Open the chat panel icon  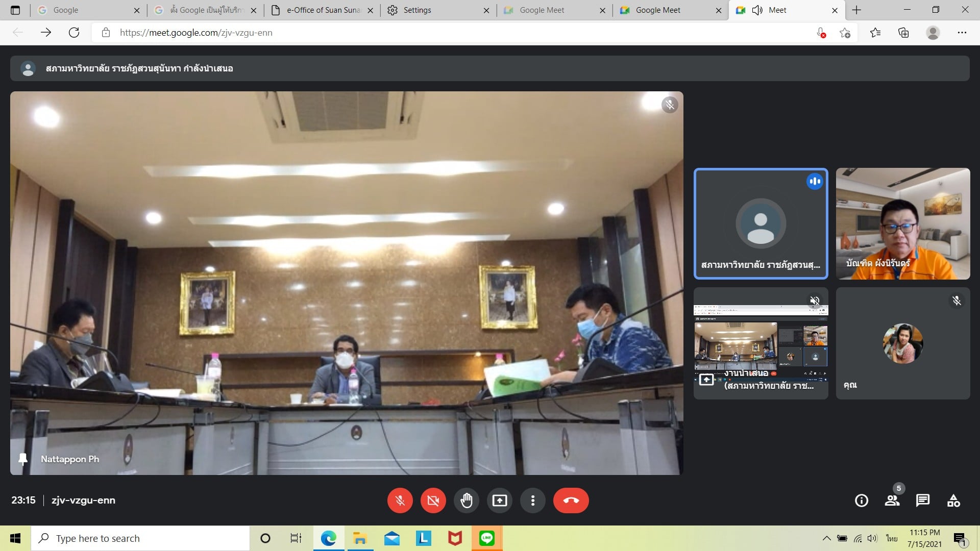point(922,500)
